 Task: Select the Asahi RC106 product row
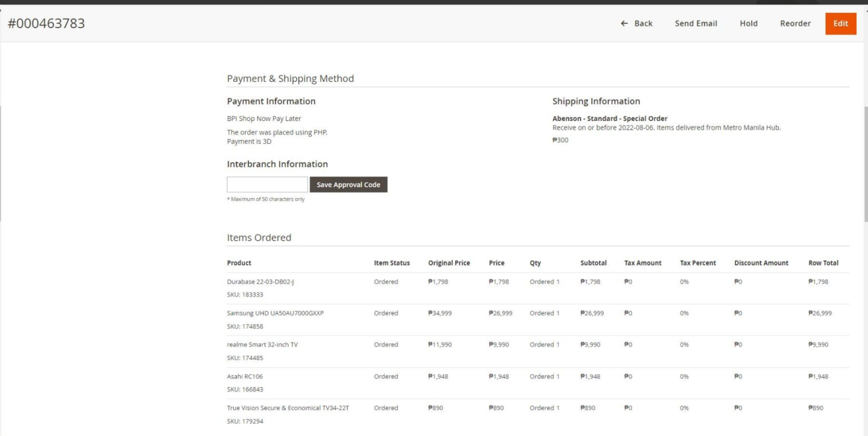pyautogui.click(x=245, y=376)
